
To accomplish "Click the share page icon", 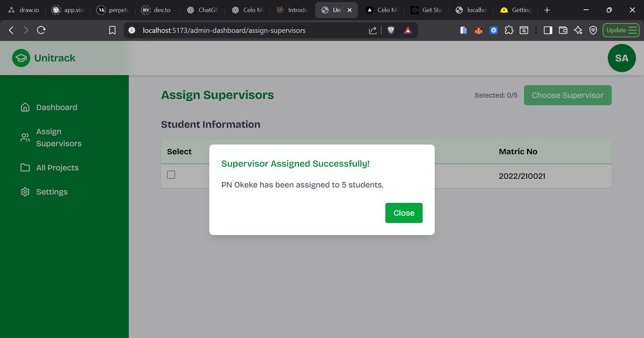I will click(373, 30).
